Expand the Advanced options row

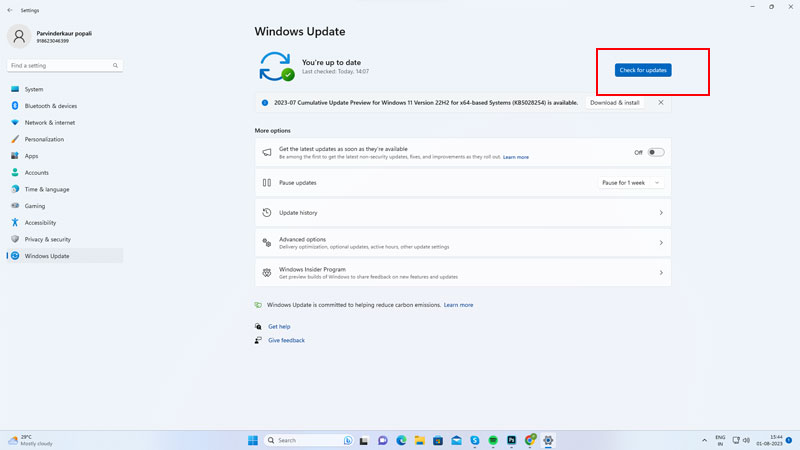pyautogui.click(x=463, y=243)
